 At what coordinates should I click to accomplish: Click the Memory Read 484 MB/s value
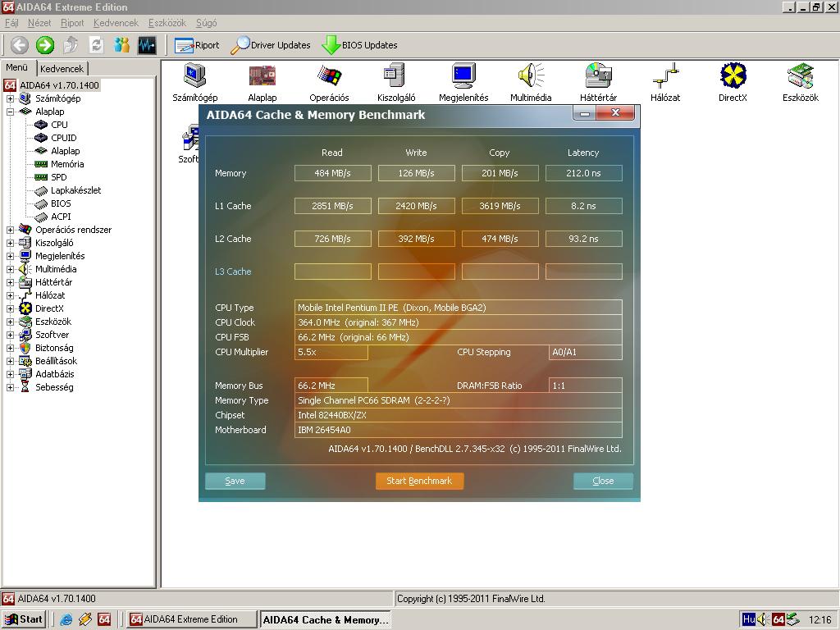(x=333, y=173)
